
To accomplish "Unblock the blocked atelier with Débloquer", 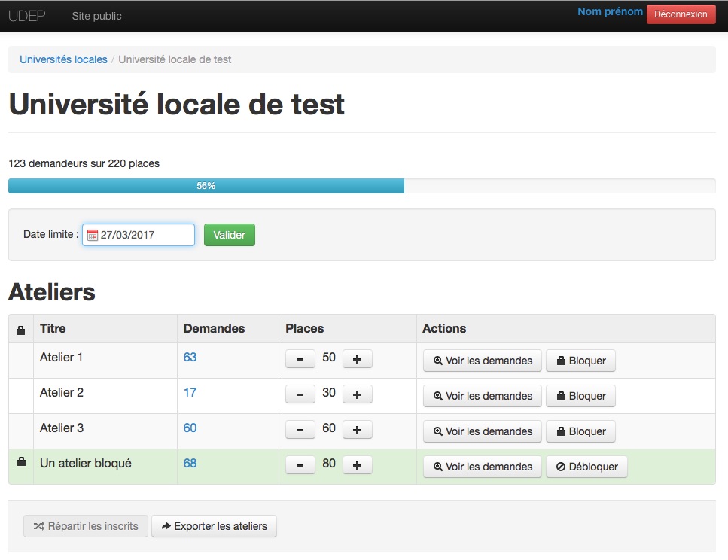I will (x=587, y=467).
